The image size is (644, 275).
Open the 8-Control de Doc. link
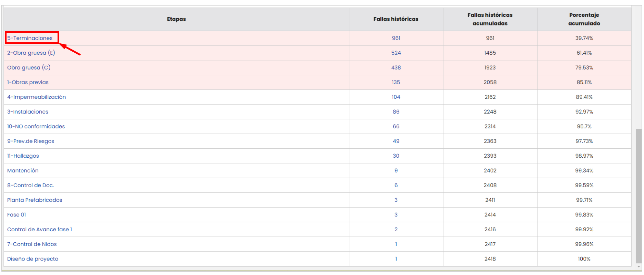point(31,186)
